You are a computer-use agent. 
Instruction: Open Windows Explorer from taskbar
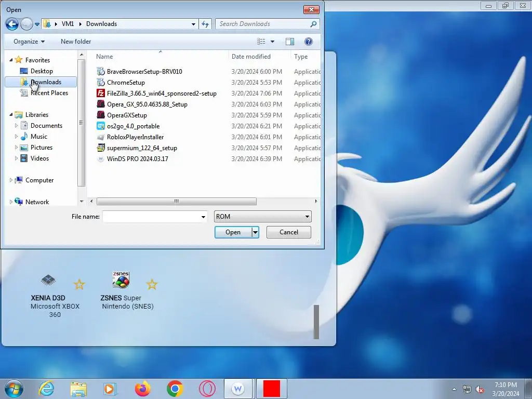coord(78,389)
